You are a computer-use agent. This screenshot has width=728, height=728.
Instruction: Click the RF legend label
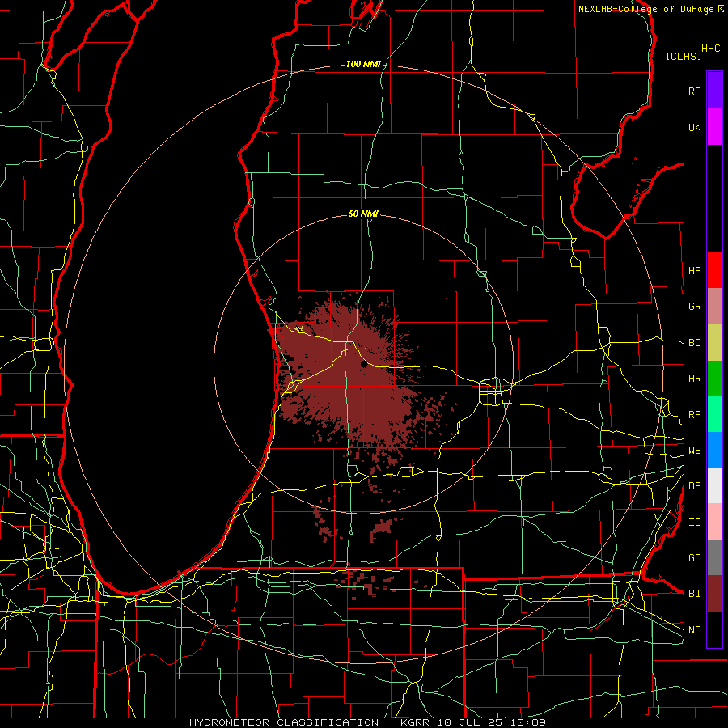(694, 91)
